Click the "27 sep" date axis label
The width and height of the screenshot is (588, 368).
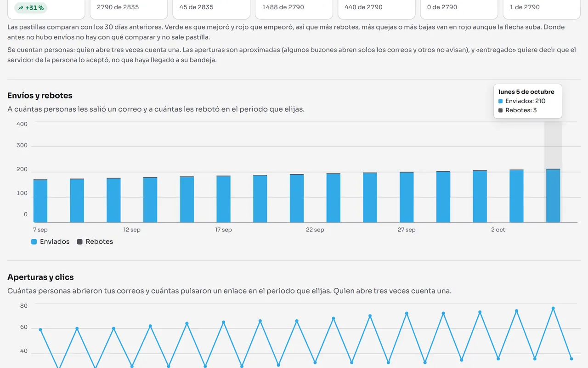pos(407,230)
